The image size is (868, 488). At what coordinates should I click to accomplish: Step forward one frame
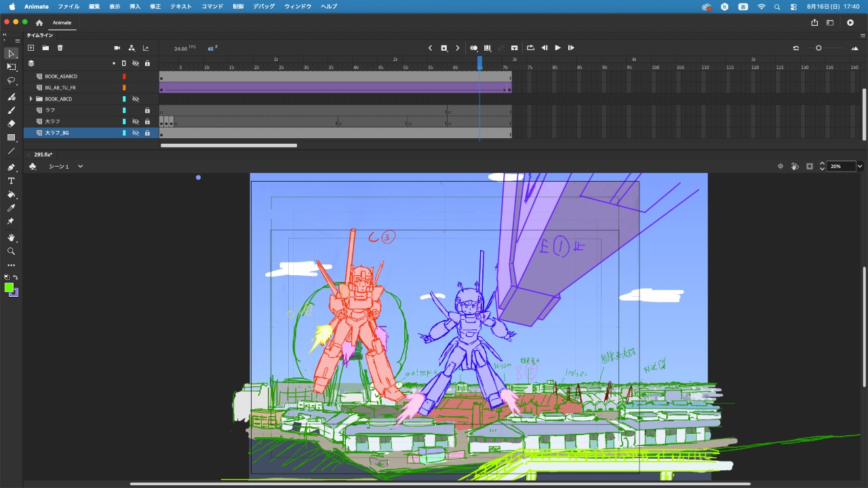[x=571, y=48]
